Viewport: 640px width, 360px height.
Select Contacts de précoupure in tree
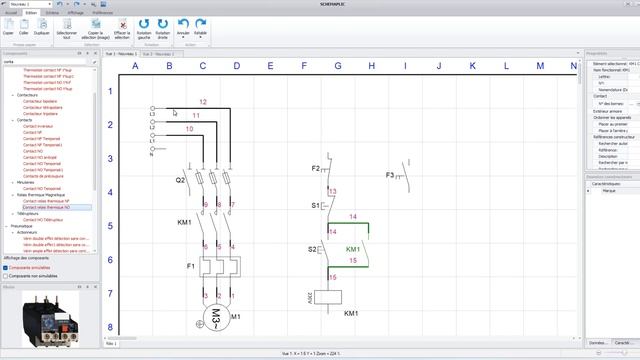click(x=43, y=176)
